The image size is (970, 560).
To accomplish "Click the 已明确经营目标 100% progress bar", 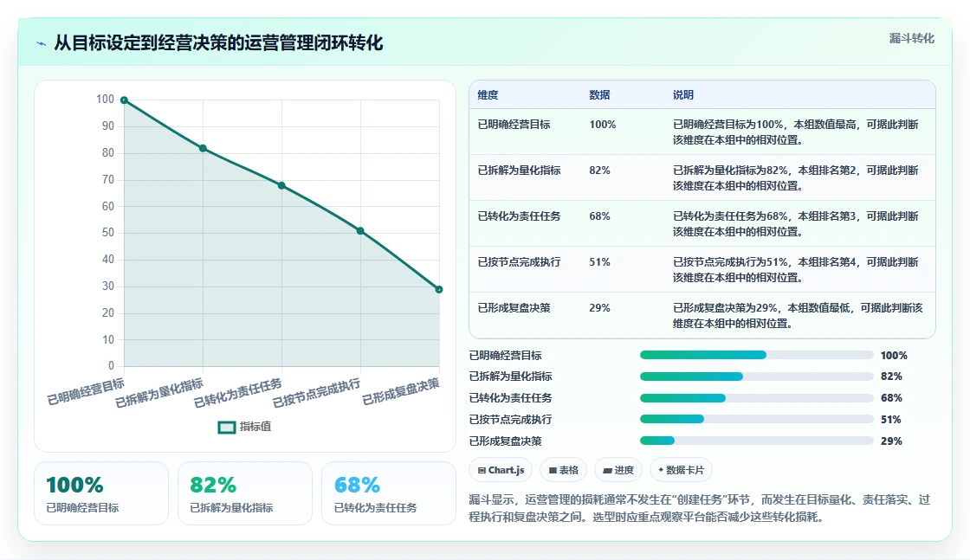I will (x=757, y=355).
